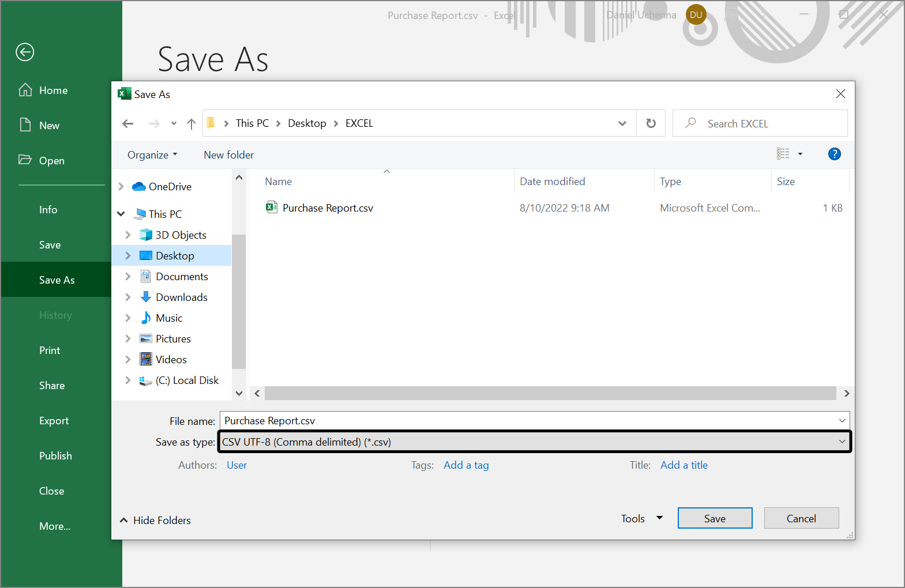Click the 3D Objects cube icon
This screenshot has width=905, height=588.
[x=146, y=235]
